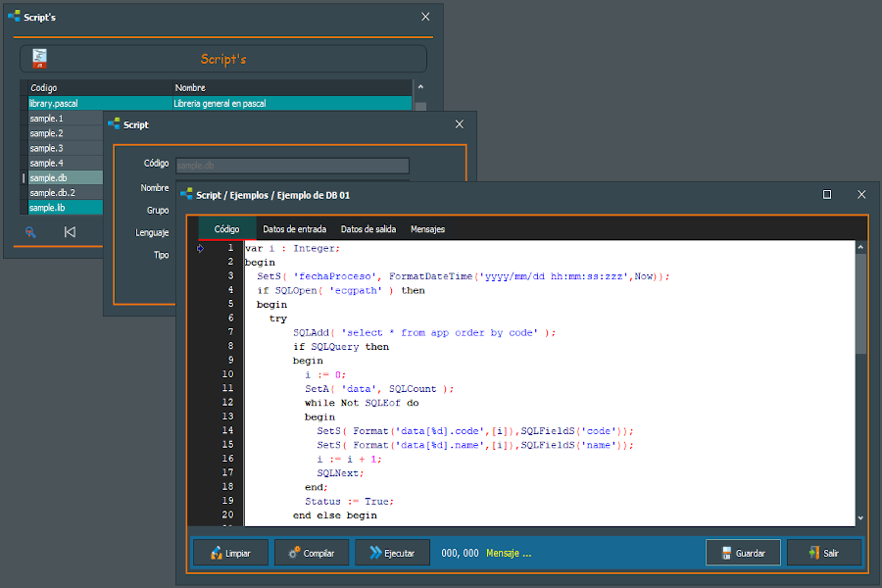Click the script file icon beside Script's title
882x588 pixels.
pyautogui.click(x=39, y=59)
